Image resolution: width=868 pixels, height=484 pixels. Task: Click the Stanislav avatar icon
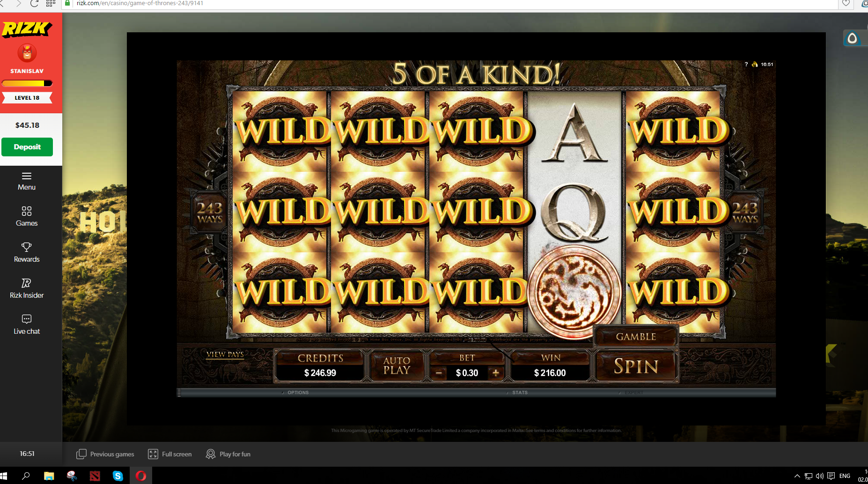(x=27, y=53)
